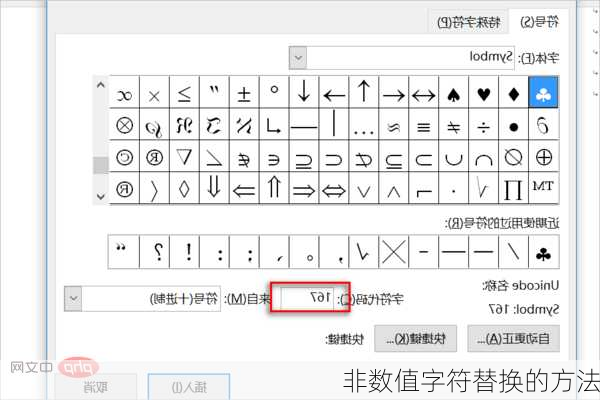Image resolution: width=600 pixels, height=400 pixels.
Task: Pick the large X in recently used symbols
Action: coord(394,252)
